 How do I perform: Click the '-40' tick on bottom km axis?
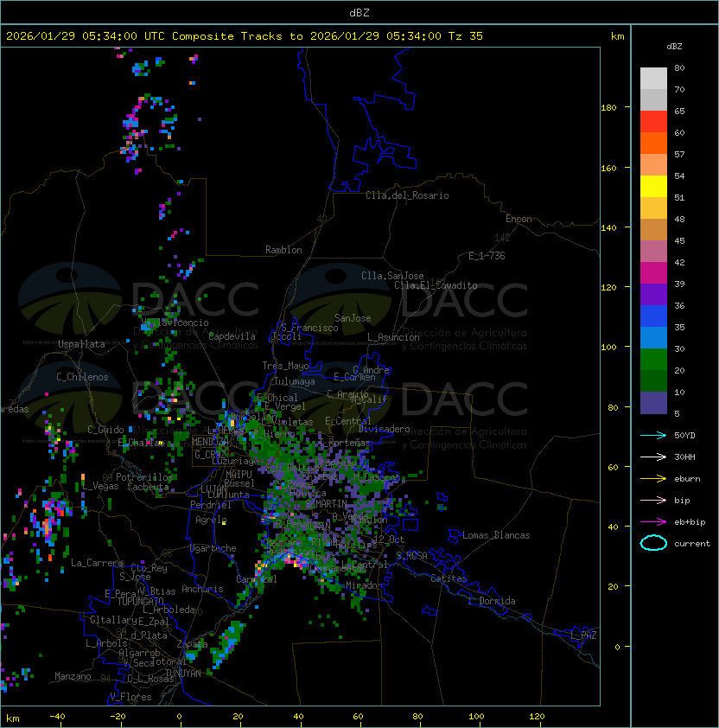pos(57,717)
